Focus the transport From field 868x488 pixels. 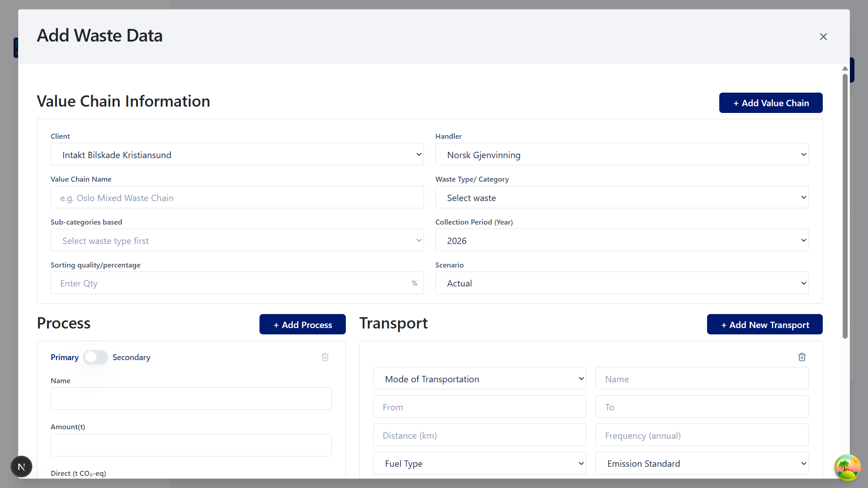pyautogui.click(x=480, y=407)
